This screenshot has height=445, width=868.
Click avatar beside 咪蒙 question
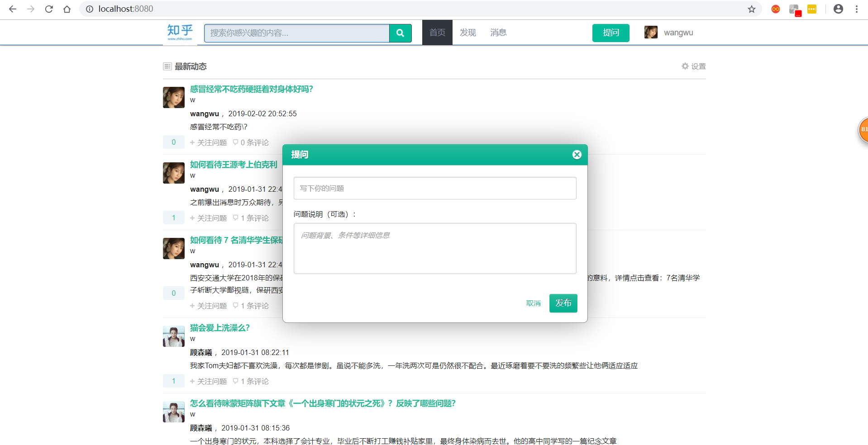pyautogui.click(x=174, y=412)
